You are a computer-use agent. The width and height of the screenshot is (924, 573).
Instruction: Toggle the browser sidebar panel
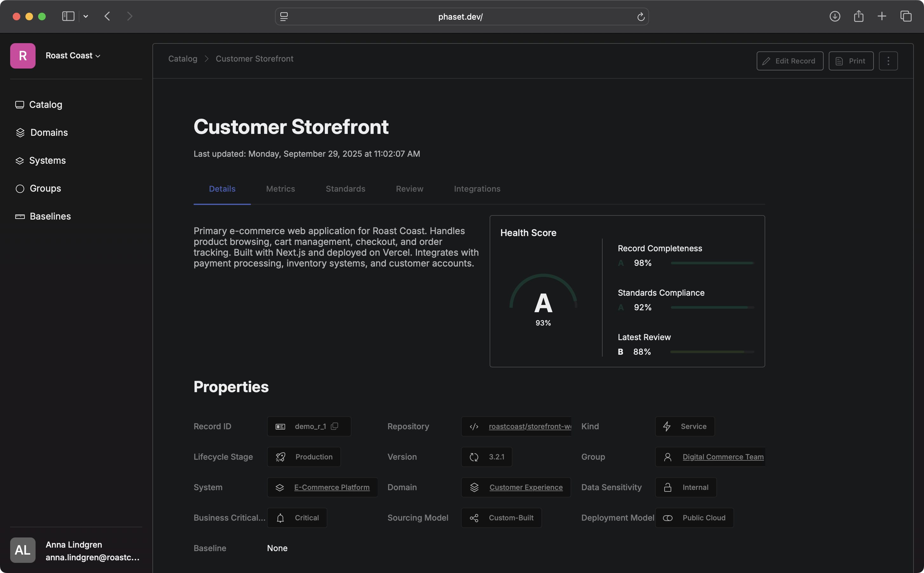68,16
